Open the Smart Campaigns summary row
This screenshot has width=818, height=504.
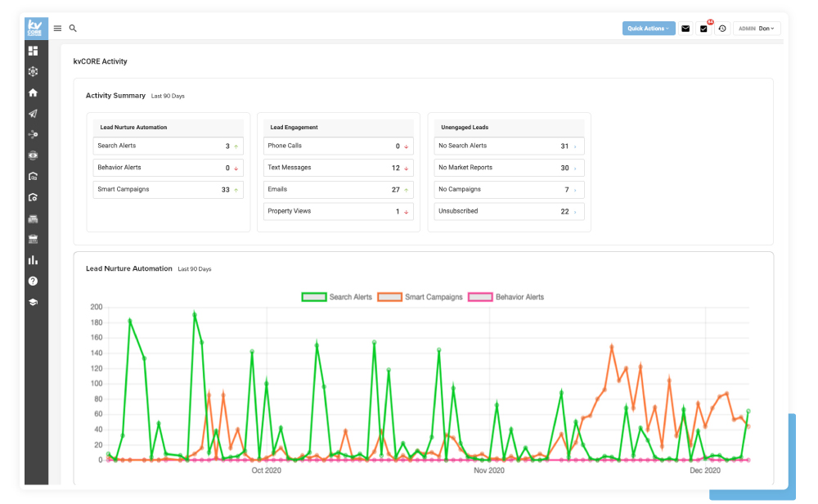168,189
